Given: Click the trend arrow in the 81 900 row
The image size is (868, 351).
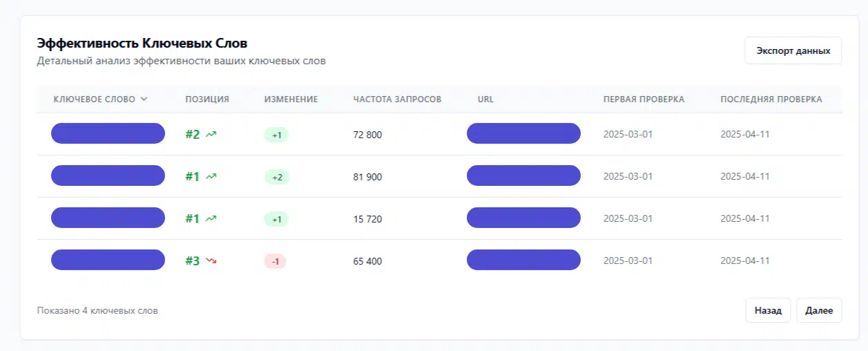Looking at the screenshot, I should [x=211, y=177].
